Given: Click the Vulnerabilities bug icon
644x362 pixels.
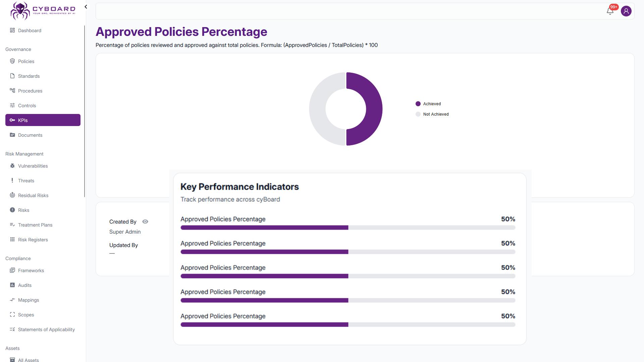Looking at the screenshot, I should click(12, 166).
